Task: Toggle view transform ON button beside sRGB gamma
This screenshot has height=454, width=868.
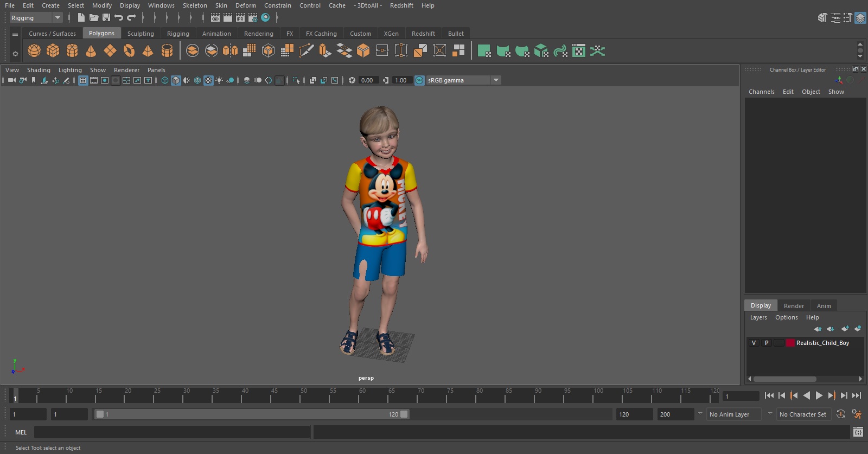Action: [x=419, y=80]
